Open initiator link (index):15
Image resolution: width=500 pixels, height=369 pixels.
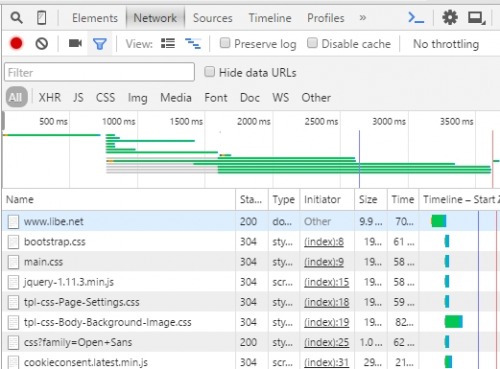pyautogui.click(x=326, y=282)
